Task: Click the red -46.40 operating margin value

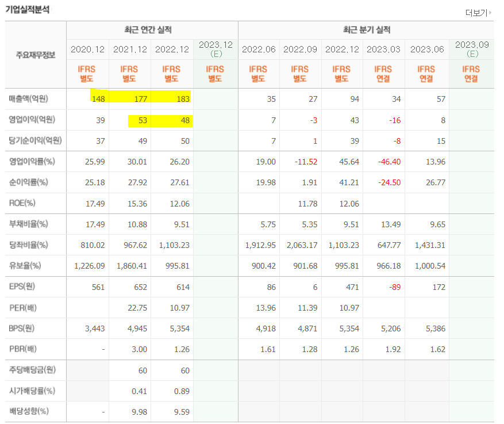Action: (389, 162)
